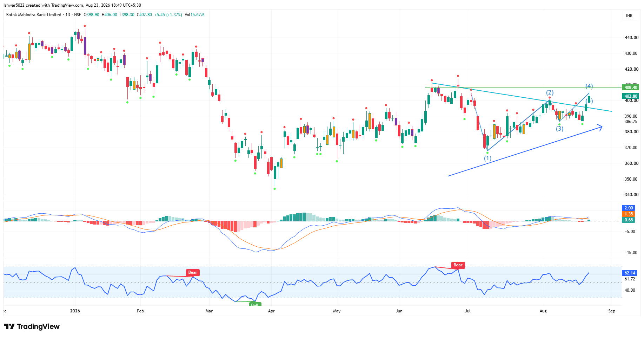Image resolution: width=644 pixels, height=337 pixels.
Task: Click the green 408.40 price label
Action: 631,87
